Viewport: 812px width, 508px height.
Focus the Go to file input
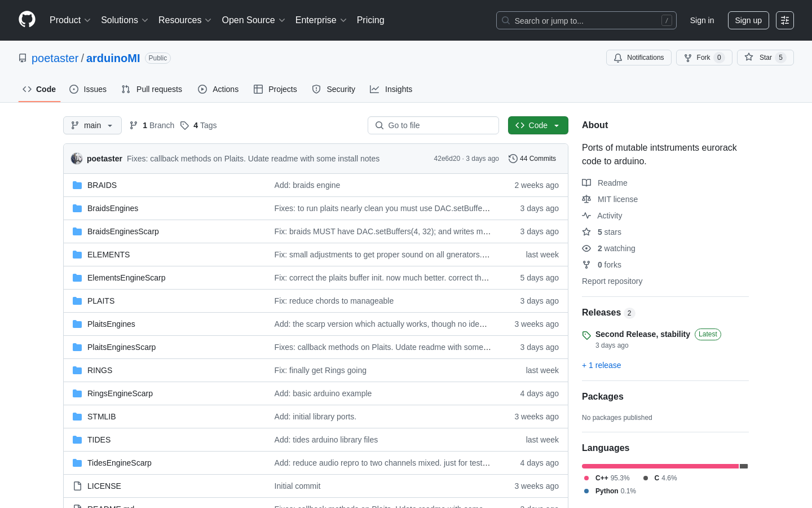[433, 125]
